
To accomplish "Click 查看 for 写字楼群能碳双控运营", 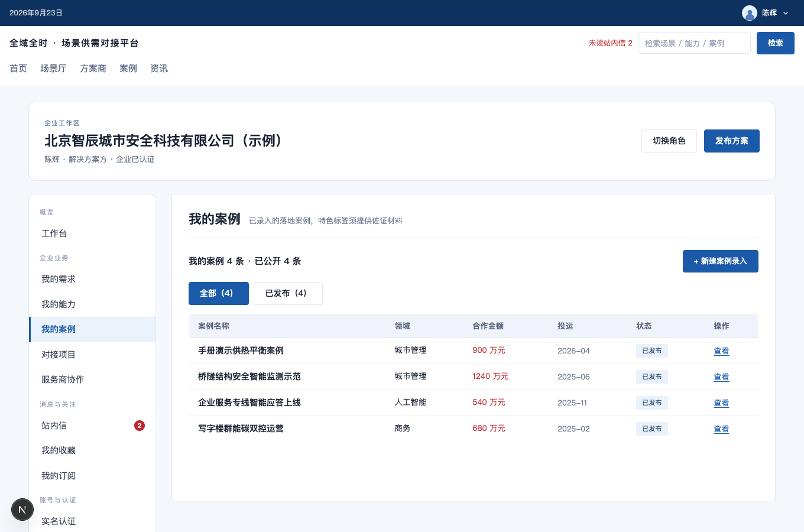I will click(721, 429).
